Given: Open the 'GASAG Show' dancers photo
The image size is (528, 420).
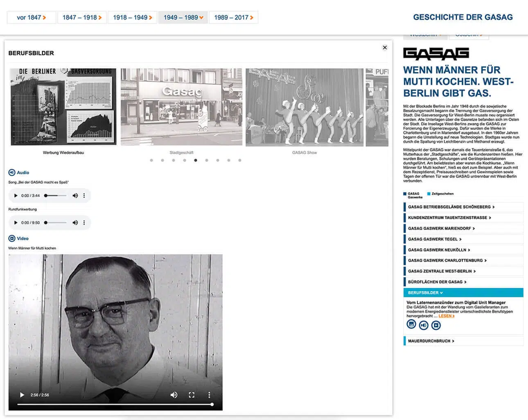Looking at the screenshot, I should coord(305,107).
